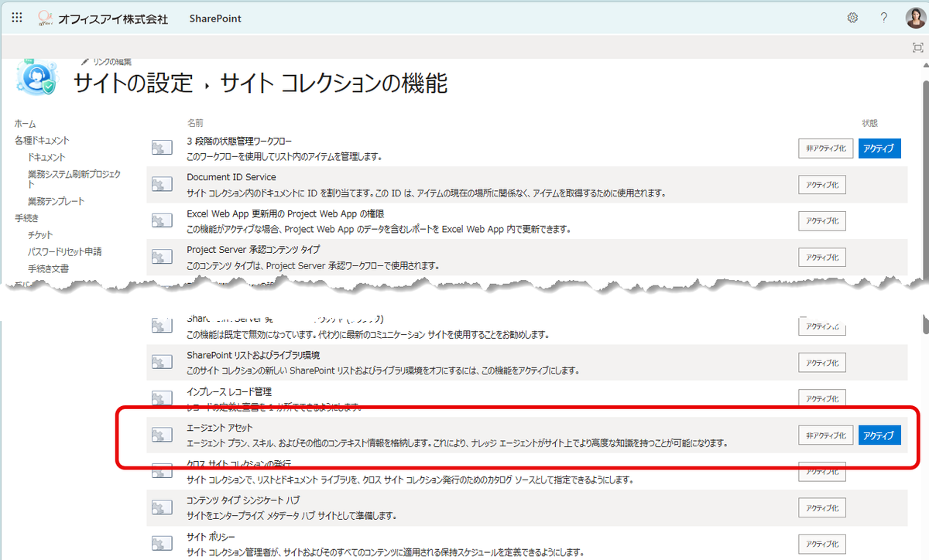Click the SharePoint app name in header
This screenshot has width=929, height=560.
click(215, 19)
